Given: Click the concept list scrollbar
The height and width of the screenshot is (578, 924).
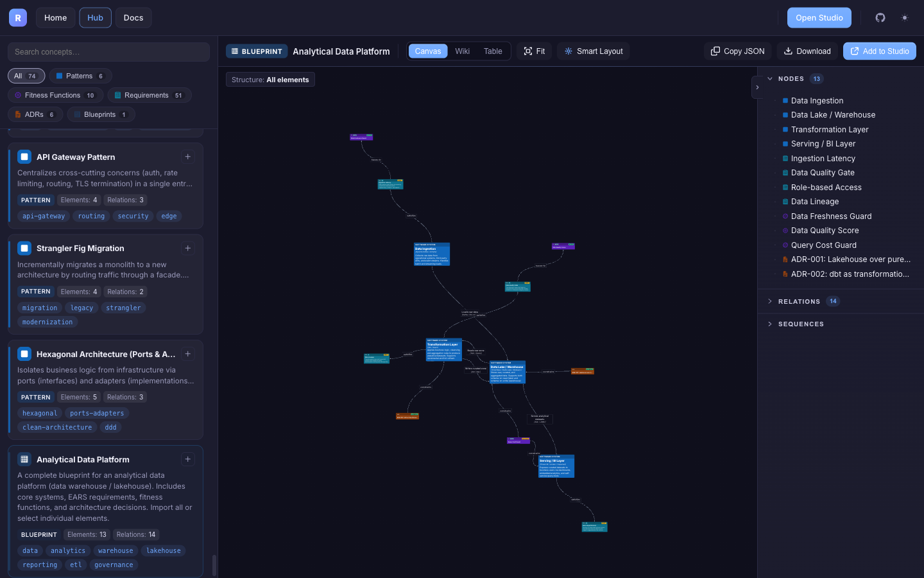Looking at the screenshot, I should (x=214, y=565).
